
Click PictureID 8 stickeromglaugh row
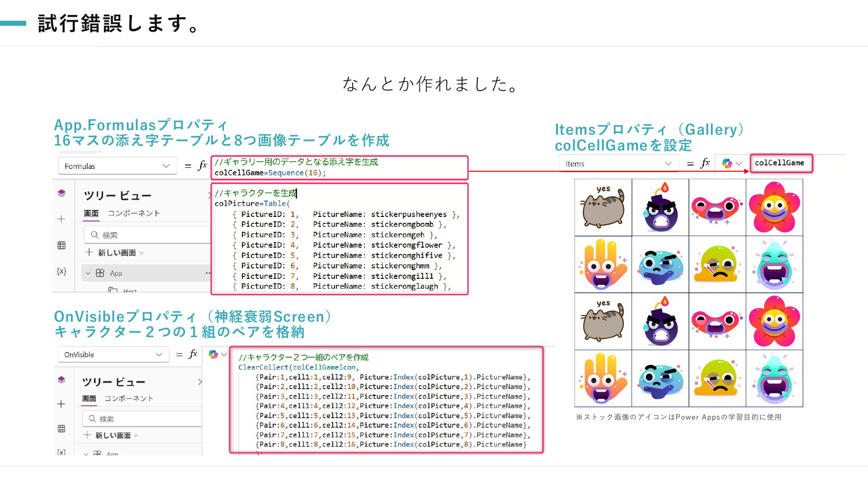pos(342,286)
